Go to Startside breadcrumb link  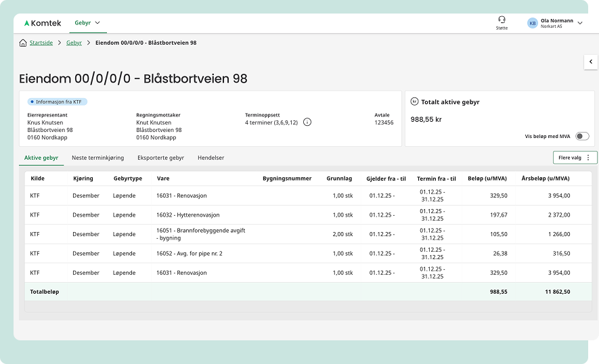click(x=41, y=43)
